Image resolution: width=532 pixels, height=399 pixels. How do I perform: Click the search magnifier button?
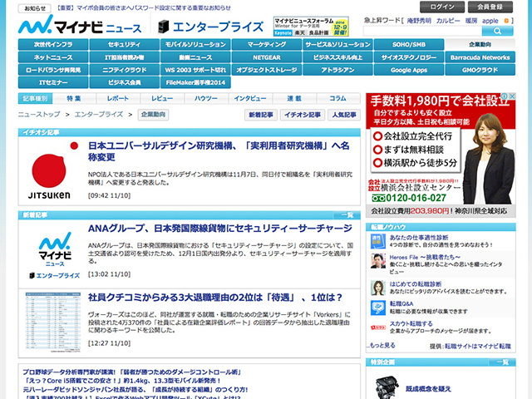[x=497, y=31]
